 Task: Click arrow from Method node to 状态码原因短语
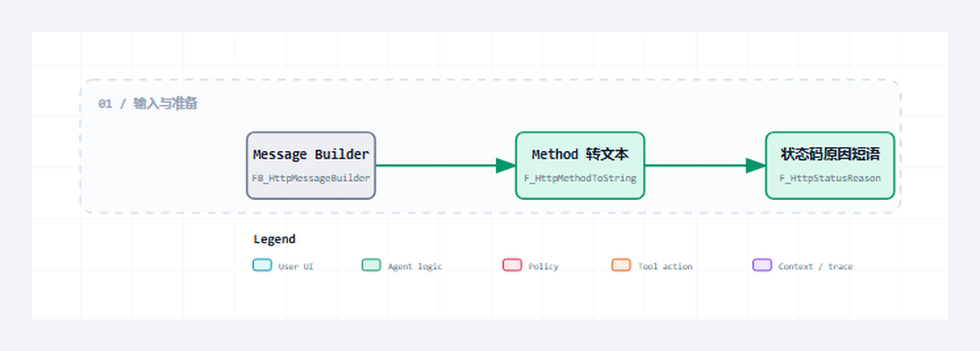pyautogui.click(x=705, y=166)
